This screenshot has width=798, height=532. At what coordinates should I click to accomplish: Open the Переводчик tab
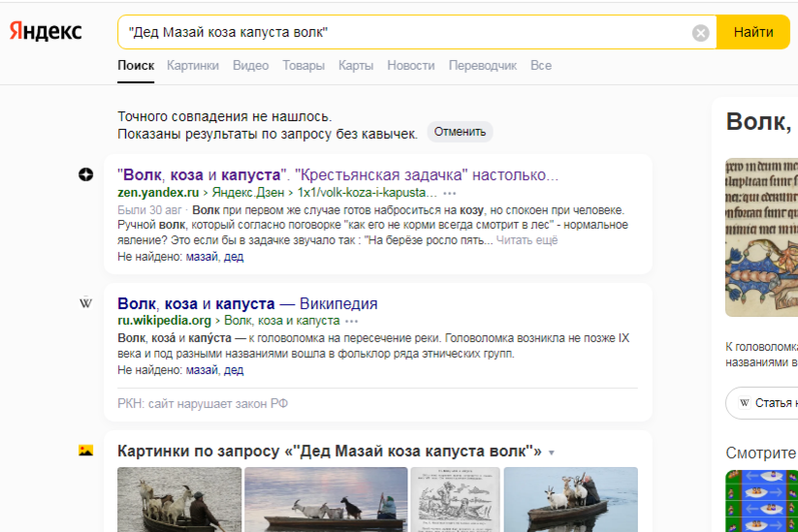coord(483,66)
